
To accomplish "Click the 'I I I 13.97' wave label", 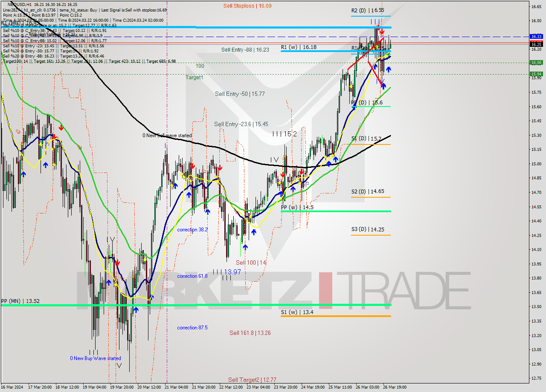I will 227,272.
